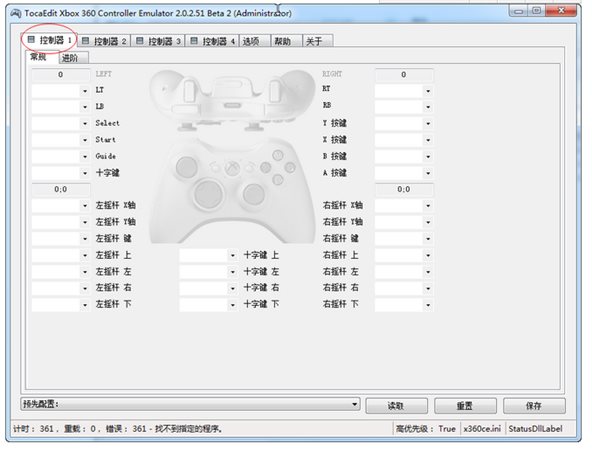Screen dimensions: 592x450
Task: Select the 进阶 sub-tab
Action: [74, 58]
